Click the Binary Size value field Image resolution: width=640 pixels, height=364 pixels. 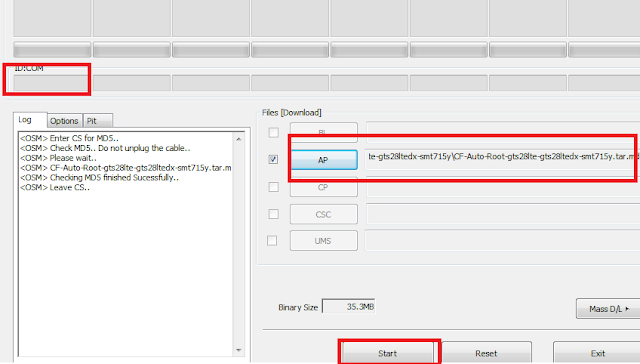[x=349, y=306]
